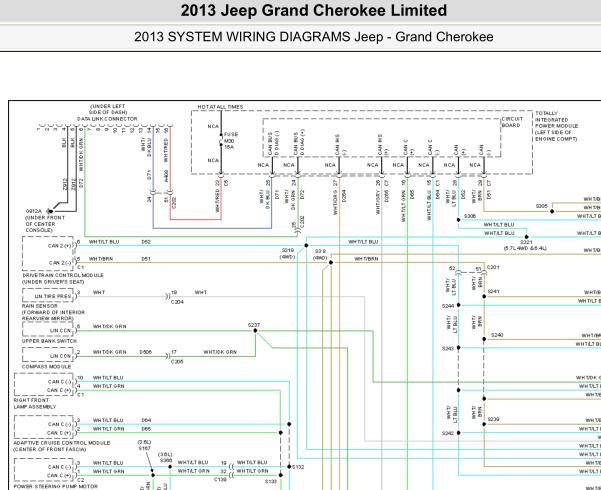Image resolution: width=601 pixels, height=490 pixels.
Task: Select the 'CIRCUIT BOARD' label
Action: [512, 122]
